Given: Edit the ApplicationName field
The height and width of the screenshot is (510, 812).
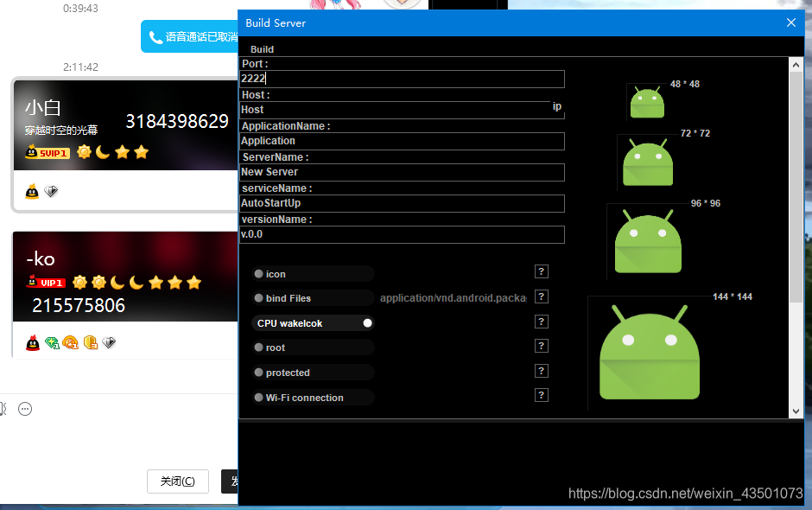Looking at the screenshot, I should [x=402, y=141].
